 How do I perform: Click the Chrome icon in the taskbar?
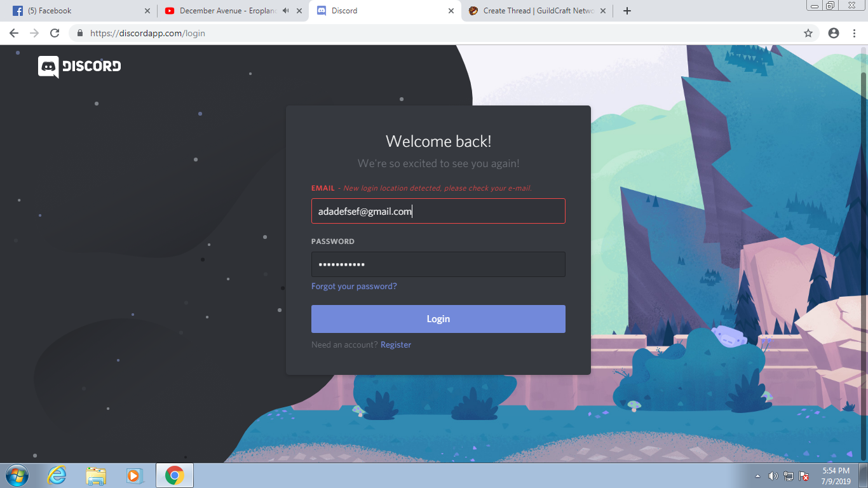174,475
